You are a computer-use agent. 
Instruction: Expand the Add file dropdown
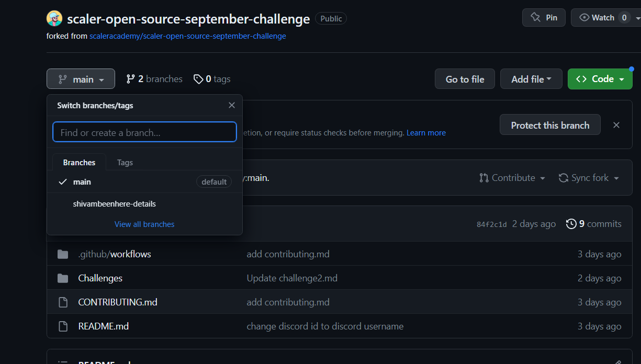[x=531, y=78]
